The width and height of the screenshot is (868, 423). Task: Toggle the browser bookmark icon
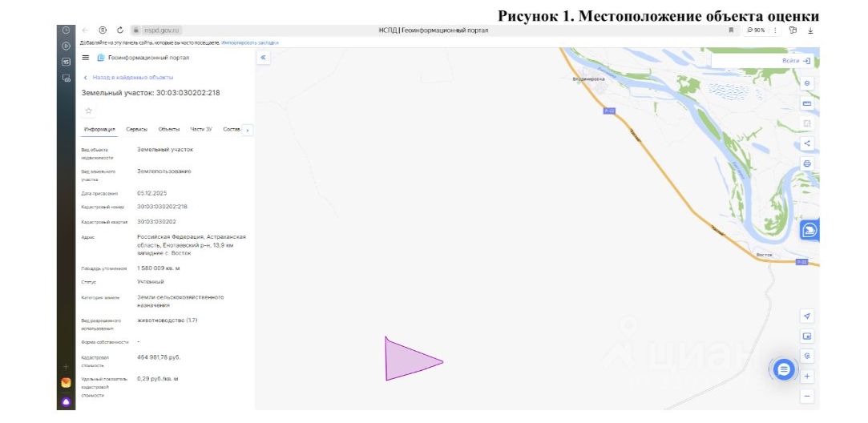coord(731,30)
